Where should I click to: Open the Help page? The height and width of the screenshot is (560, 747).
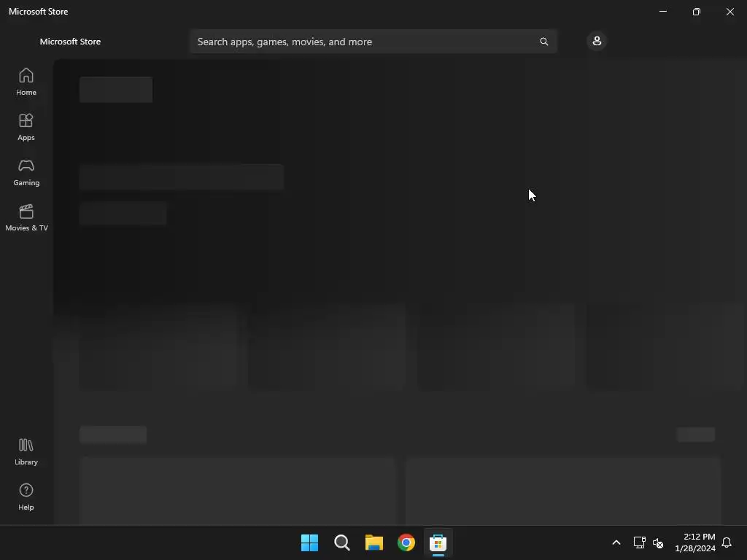pos(26,497)
